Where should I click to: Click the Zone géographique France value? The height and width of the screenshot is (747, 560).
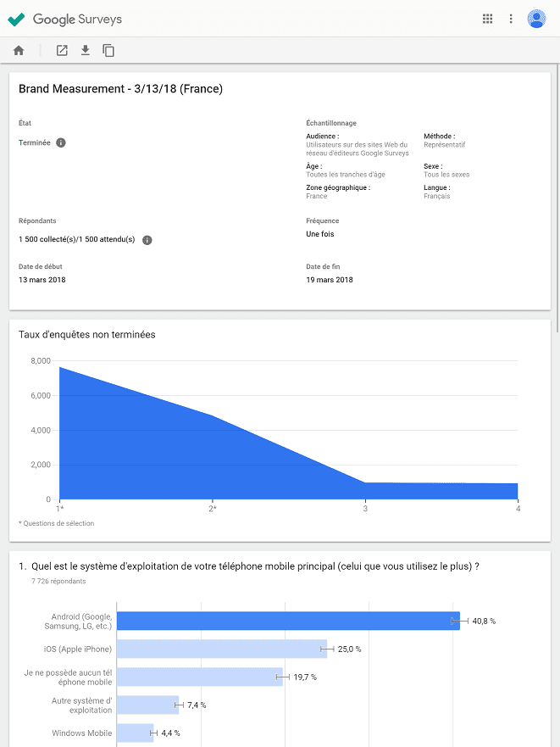(x=317, y=196)
